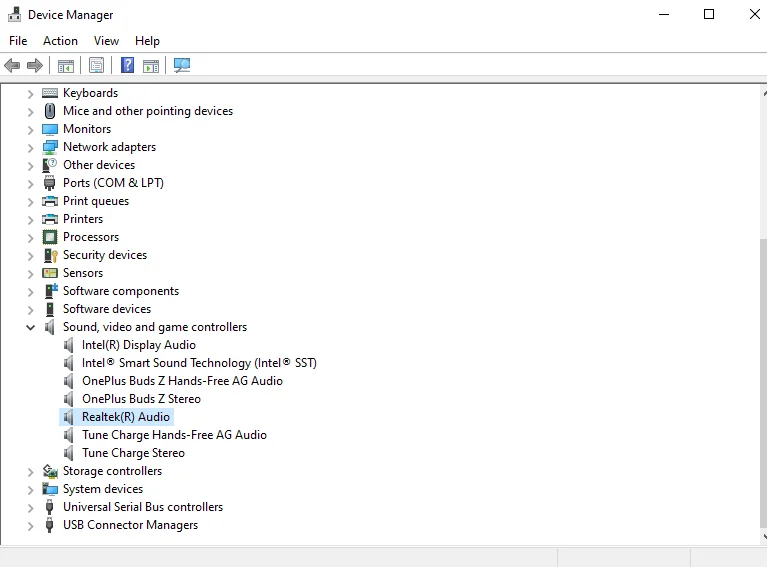
Task: Select the USB Connector Managers label
Action: 131,525
